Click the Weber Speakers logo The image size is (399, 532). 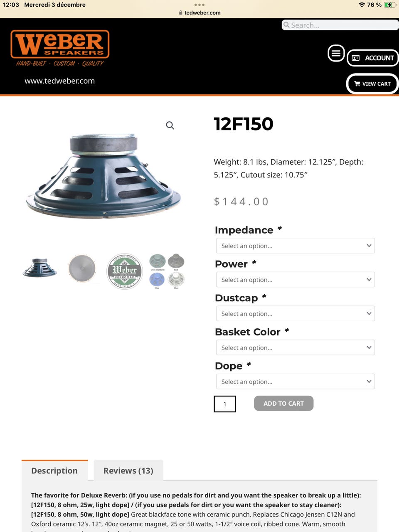60,48
